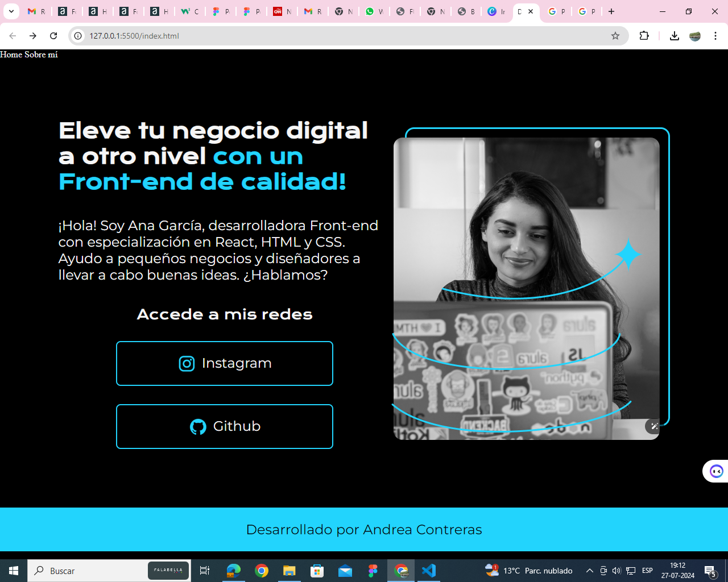Screen dimensions: 728x582
Task: Open Chrome's three-dot menu
Action: (x=715, y=36)
